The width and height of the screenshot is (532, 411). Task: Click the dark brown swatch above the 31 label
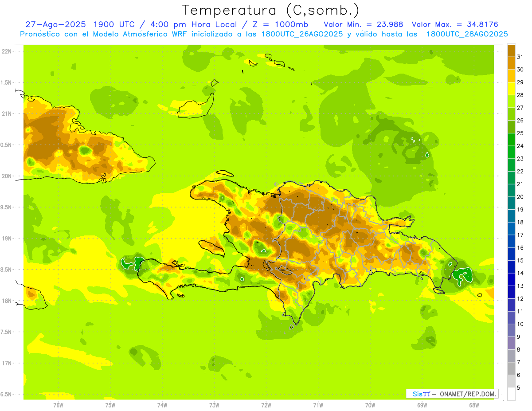tap(511, 50)
